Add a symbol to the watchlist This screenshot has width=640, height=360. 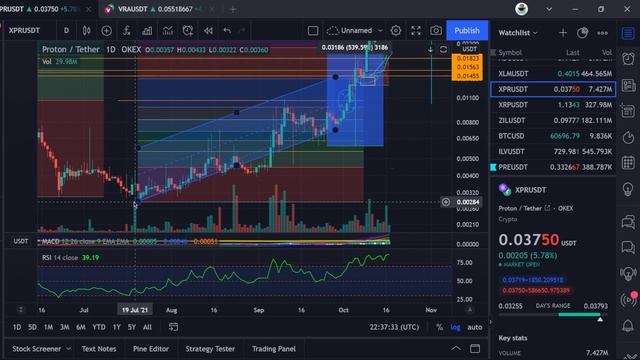tap(563, 33)
